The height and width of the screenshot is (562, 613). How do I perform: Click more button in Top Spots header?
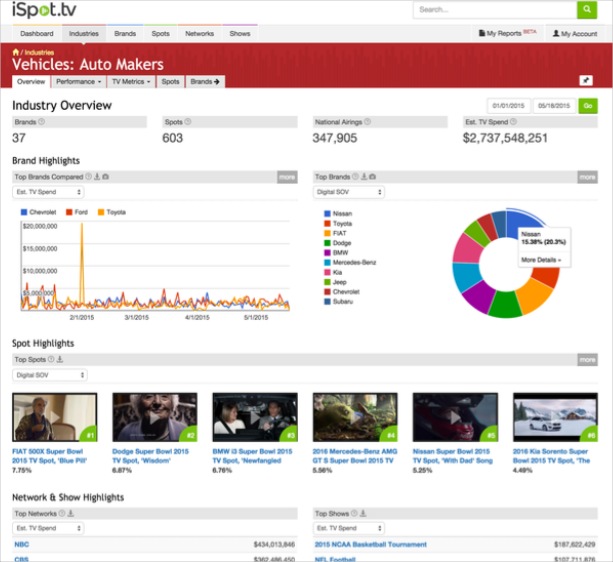pos(588,360)
